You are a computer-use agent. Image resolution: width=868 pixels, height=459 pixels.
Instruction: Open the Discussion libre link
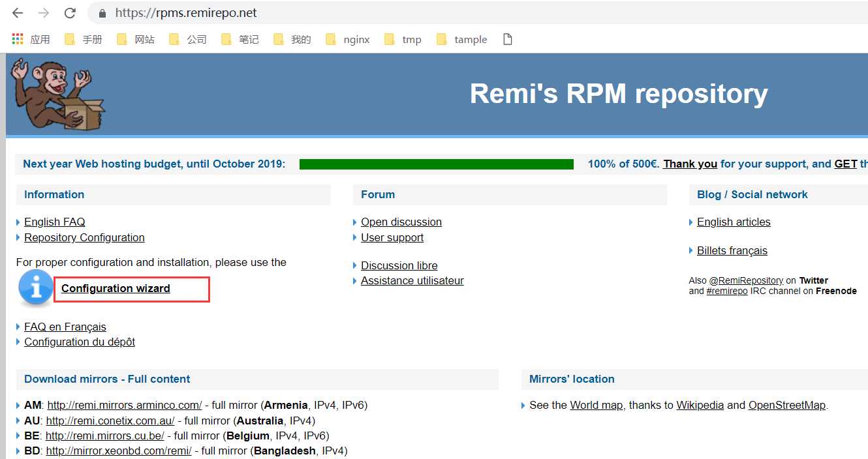(399, 265)
